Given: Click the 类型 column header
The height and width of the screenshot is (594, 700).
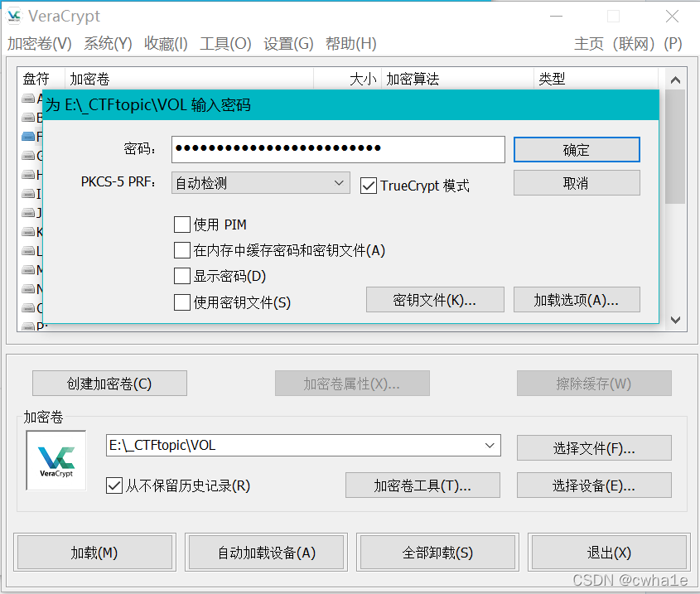Looking at the screenshot, I should 596,79.
